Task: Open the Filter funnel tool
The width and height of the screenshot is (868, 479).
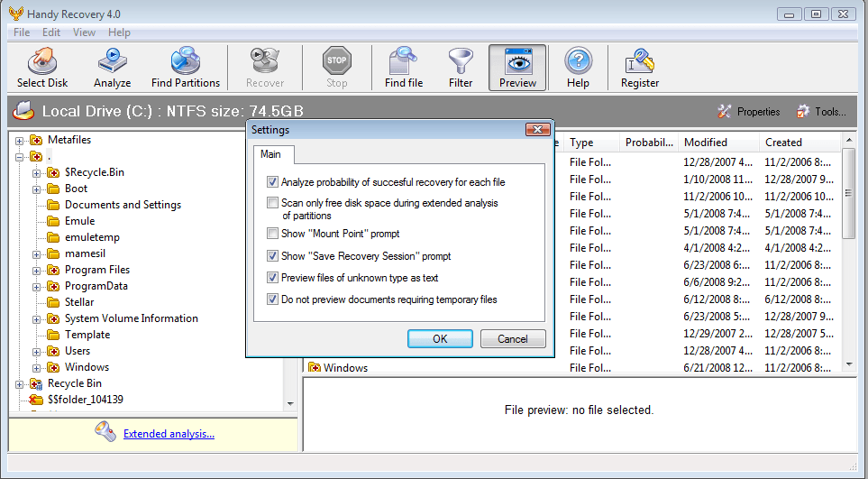Action: [x=461, y=68]
